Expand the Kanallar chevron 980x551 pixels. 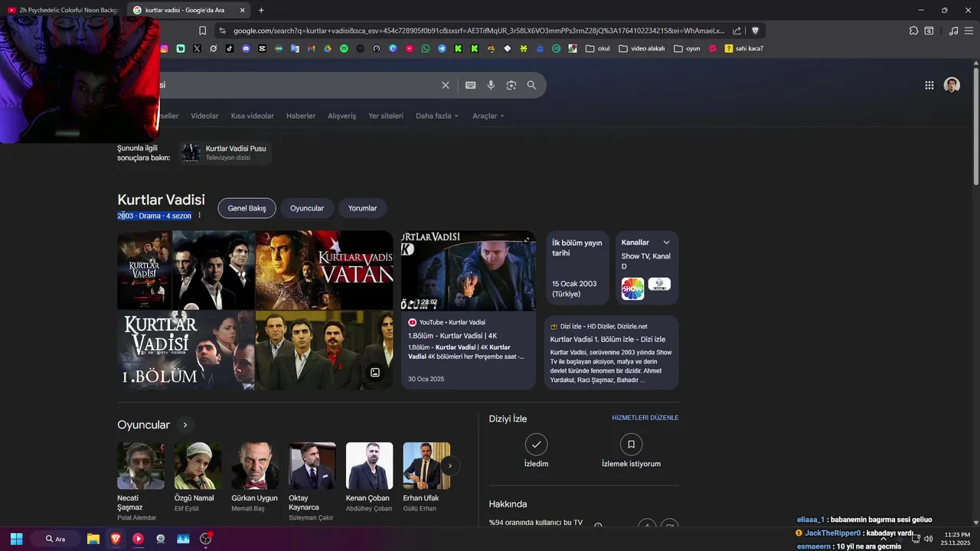pos(666,243)
